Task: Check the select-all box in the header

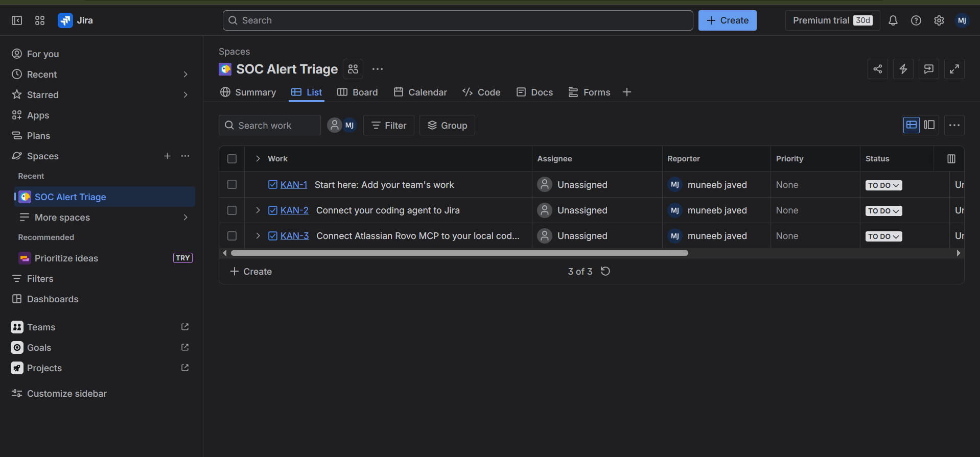Action: [232, 159]
